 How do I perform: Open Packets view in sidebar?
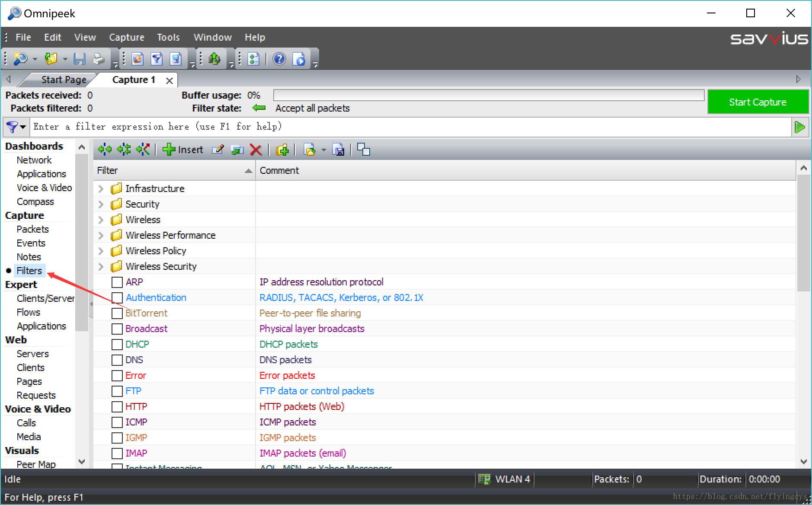tap(32, 229)
